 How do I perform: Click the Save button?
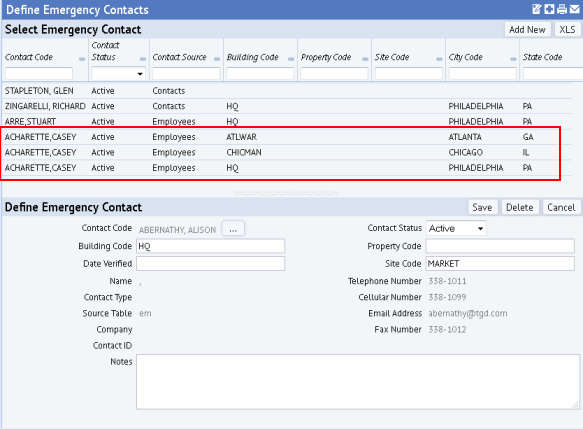tap(482, 207)
